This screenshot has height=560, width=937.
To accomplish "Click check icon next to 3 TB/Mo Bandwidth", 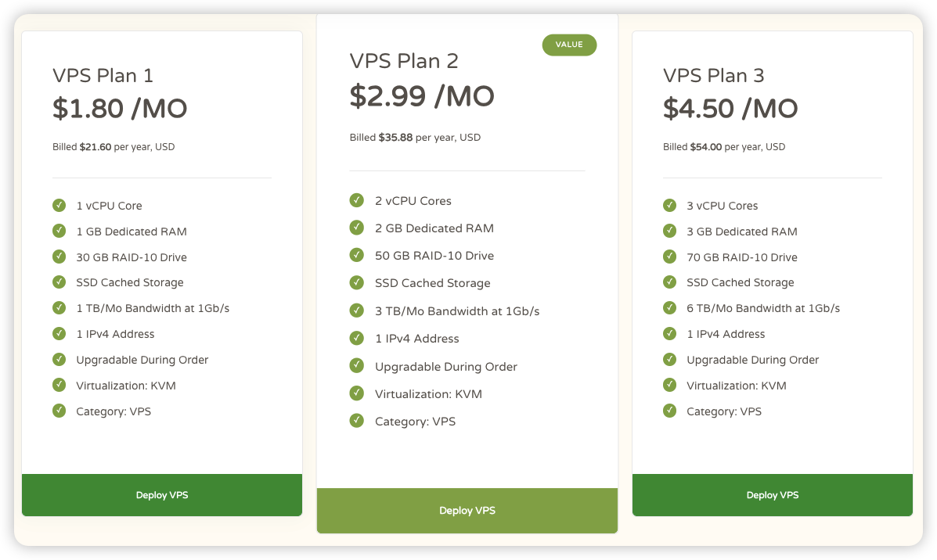I will click(357, 311).
